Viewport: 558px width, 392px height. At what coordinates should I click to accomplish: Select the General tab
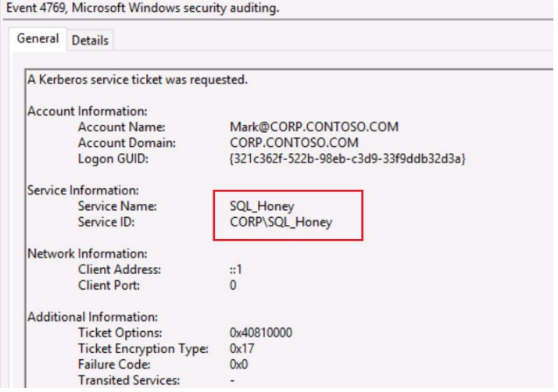point(38,38)
